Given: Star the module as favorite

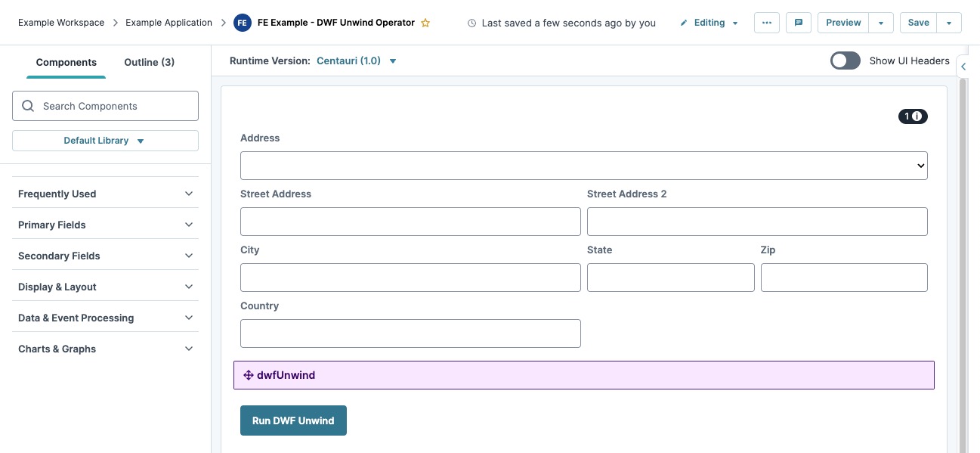Looking at the screenshot, I should (x=425, y=23).
